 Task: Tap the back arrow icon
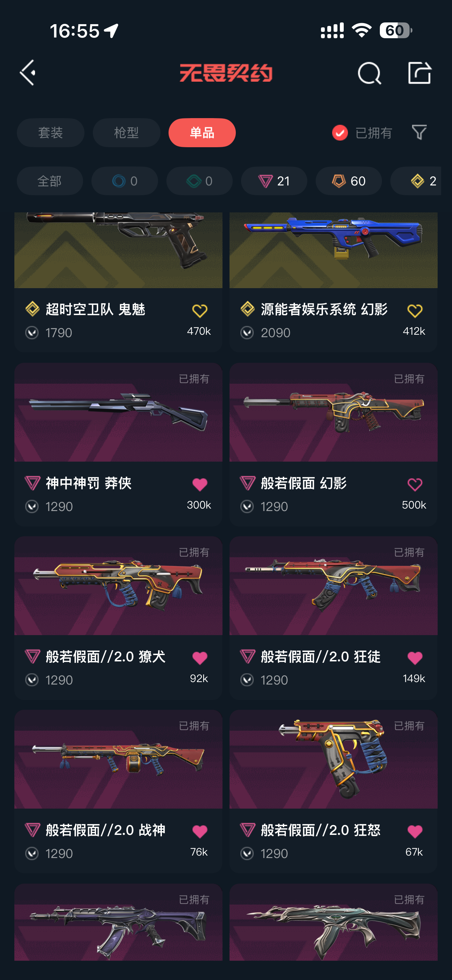28,72
